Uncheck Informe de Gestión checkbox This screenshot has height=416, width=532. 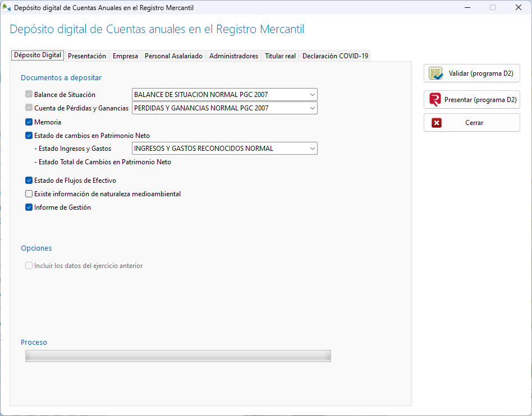[x=29, y=207]
